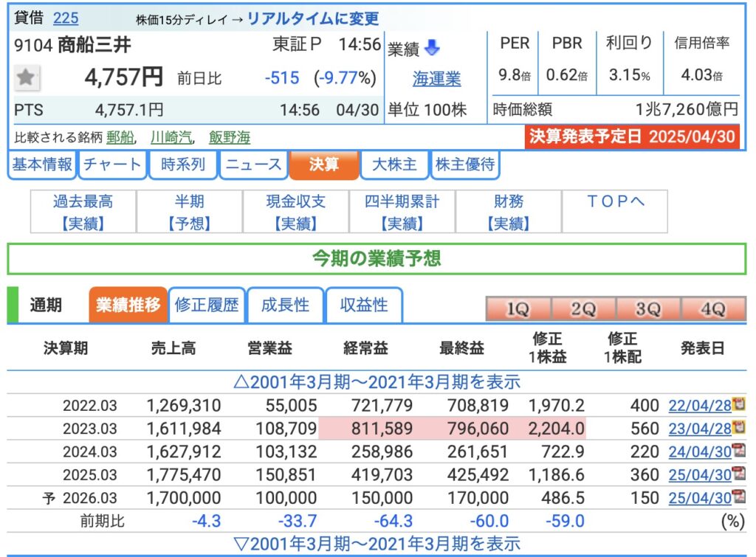Open 25/04/30 link in the 2025.03 row
This screenshot has height=557, width=756.
click(x=700, y=475)
